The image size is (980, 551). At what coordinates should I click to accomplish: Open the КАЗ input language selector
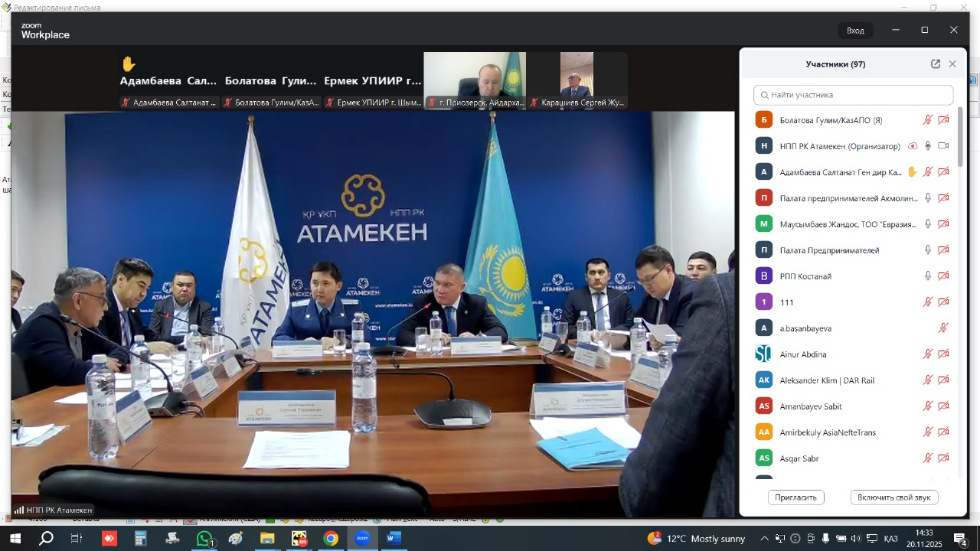[x=891, y=539]
